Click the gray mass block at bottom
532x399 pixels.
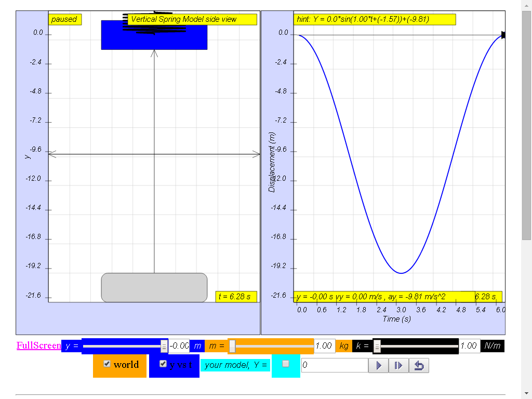point(154,287)
